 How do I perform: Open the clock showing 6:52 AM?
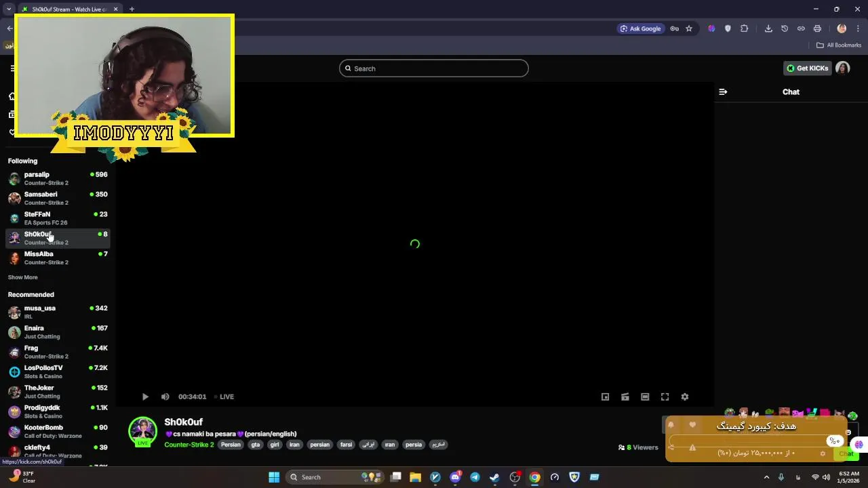tap(849, 477)
